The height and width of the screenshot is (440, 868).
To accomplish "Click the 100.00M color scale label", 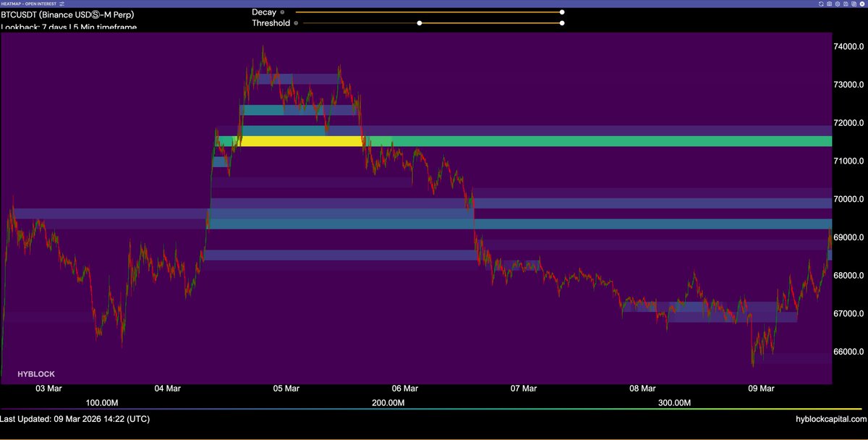I will (x=101, y=402).
